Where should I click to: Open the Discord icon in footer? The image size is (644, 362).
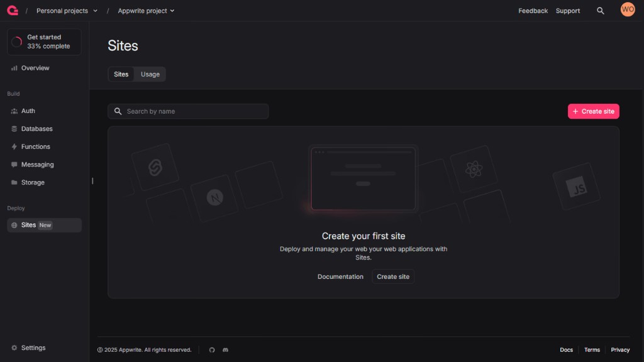(226, 350)
